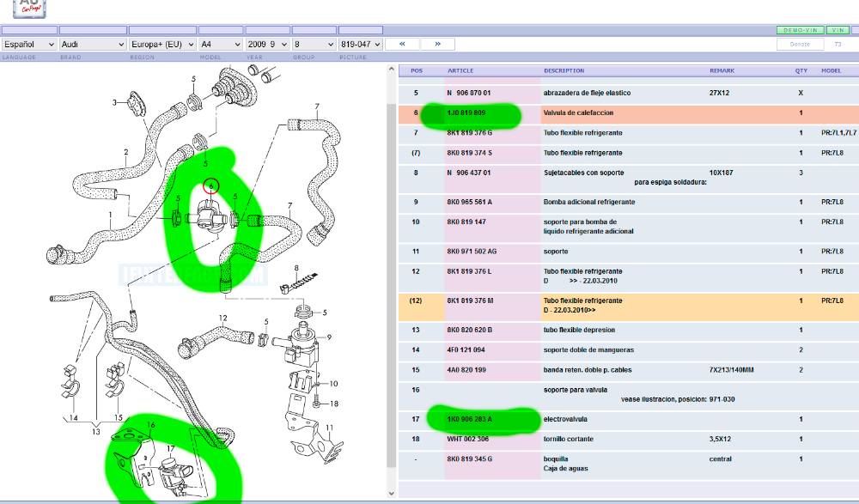Select article 8K1 819 376 M
859x504 pixels.
470,301
